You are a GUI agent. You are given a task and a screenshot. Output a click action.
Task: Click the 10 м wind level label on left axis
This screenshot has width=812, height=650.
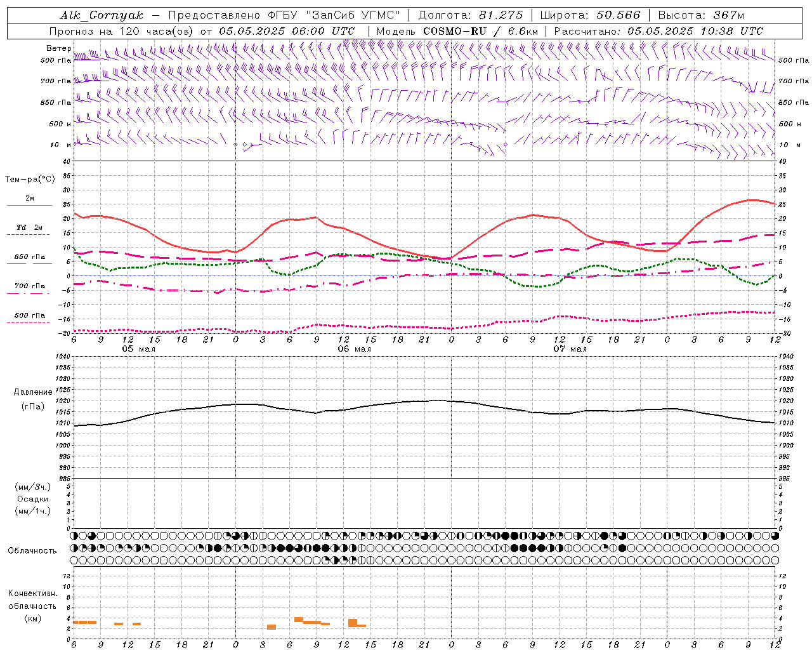pyautogui.click(x=62, y=145)
